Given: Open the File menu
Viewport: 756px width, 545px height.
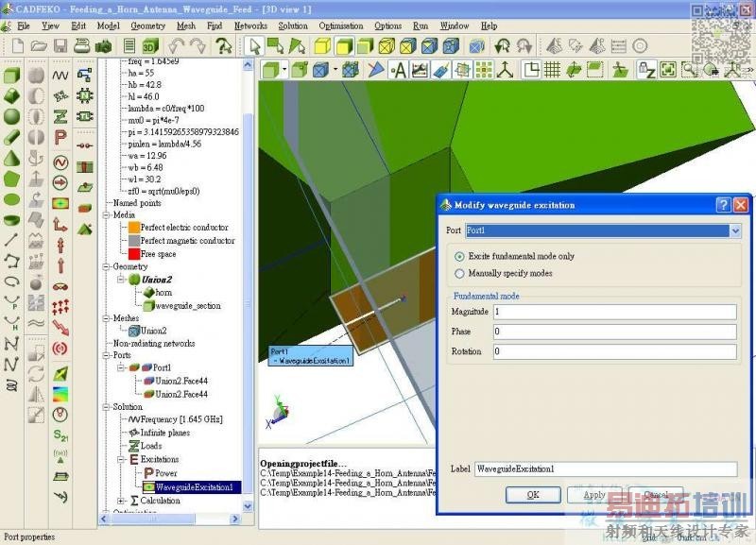Looking at the screenshot, I should (23, 26).
